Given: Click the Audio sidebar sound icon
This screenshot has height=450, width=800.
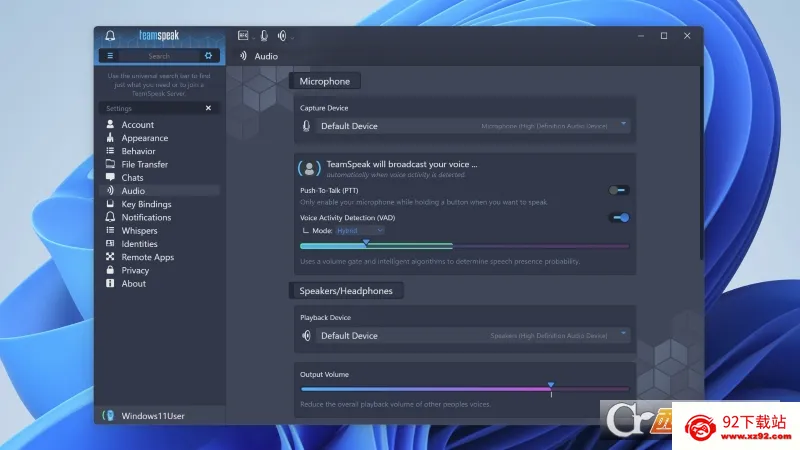Looking at the screenshot, I should (110, 190).
